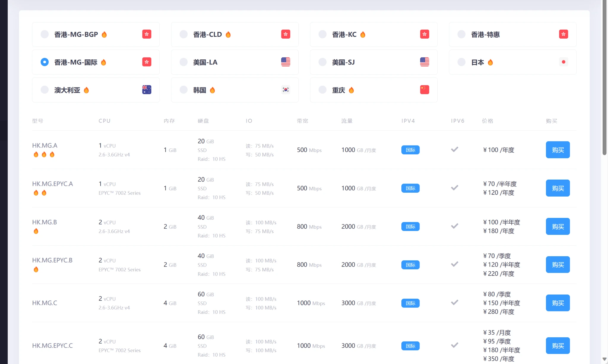Click the China flag on 重庆 card
Image resolution: width=608 pixels, height=364 pixels.
(425, 90)
